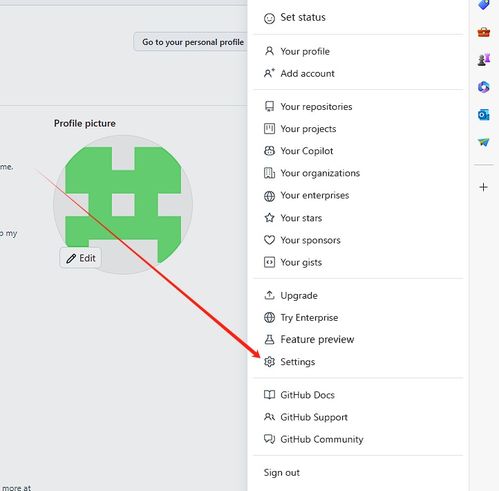Open Your profile from the menu
The width and height of the screenshot is (499, 491).
click(x=358, y=51)
